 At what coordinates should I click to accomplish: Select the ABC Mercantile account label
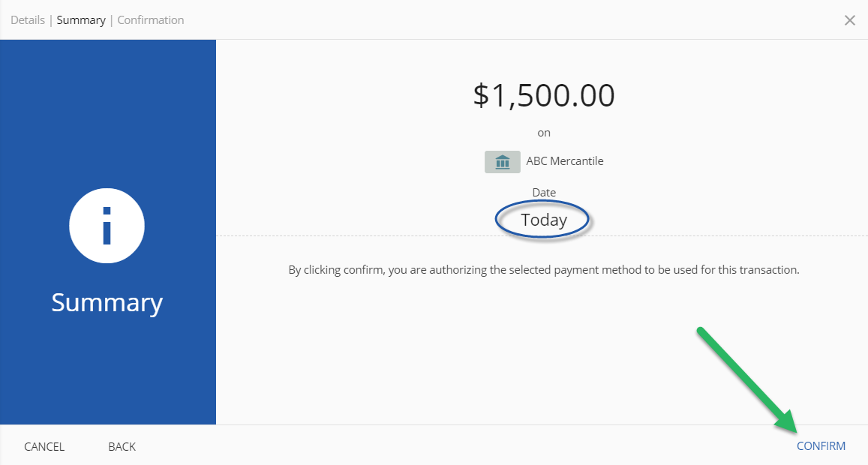click(565, 161)
